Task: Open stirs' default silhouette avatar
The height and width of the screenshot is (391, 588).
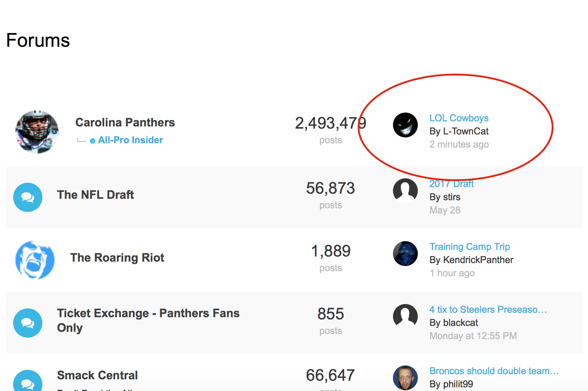Action: 405,191
